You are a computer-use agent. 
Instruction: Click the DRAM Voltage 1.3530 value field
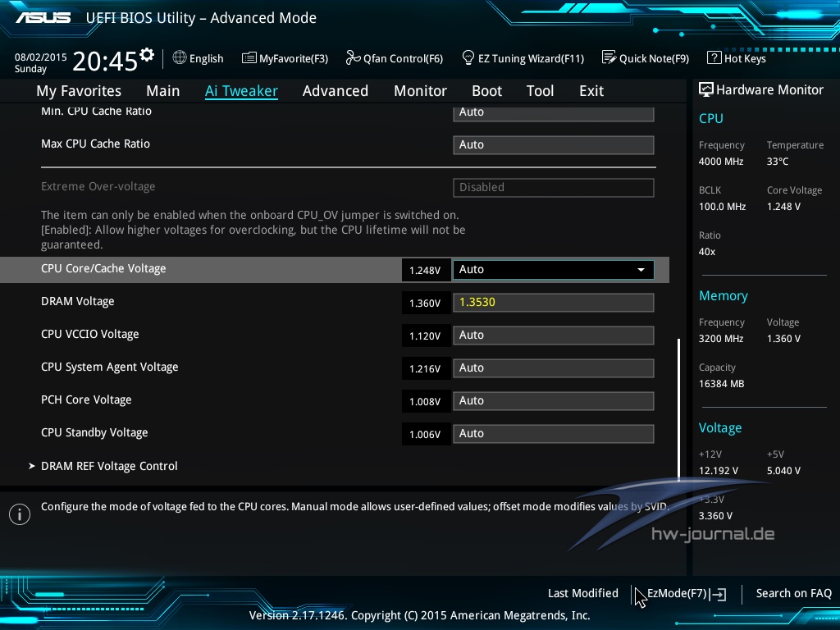tap(553, 303)
